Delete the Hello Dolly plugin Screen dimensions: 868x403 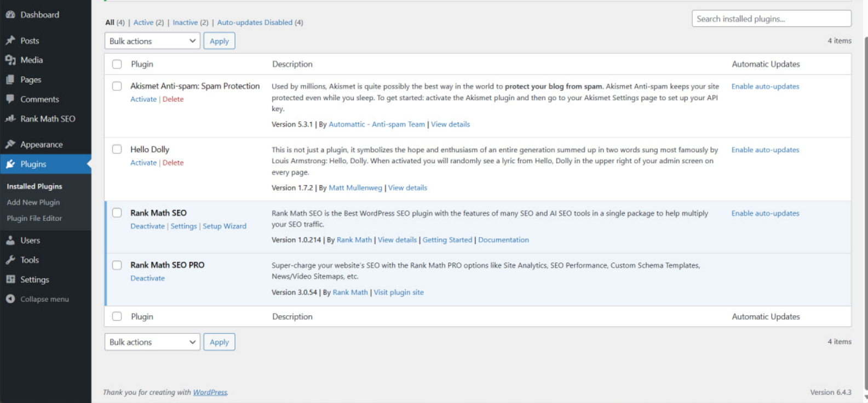point(173,163)
